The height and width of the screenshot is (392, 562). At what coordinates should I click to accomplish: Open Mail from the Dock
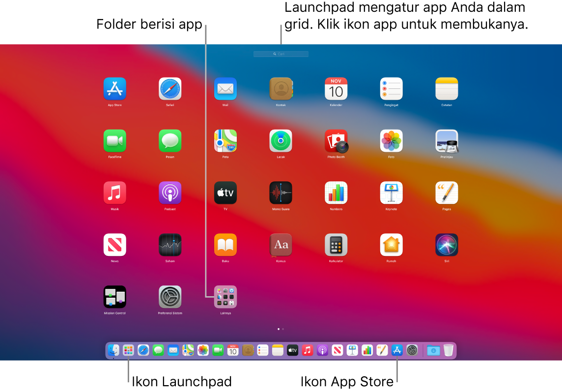click(173, 350)
